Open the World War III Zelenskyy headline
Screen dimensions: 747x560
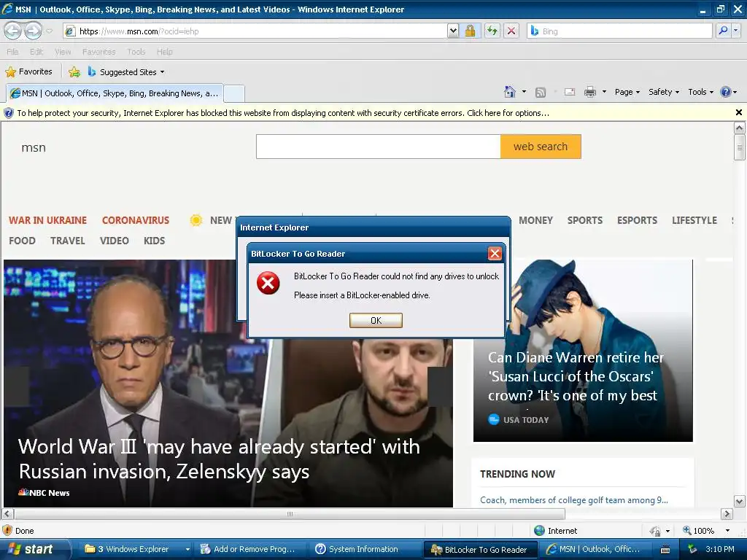click(x=219, y=459)
